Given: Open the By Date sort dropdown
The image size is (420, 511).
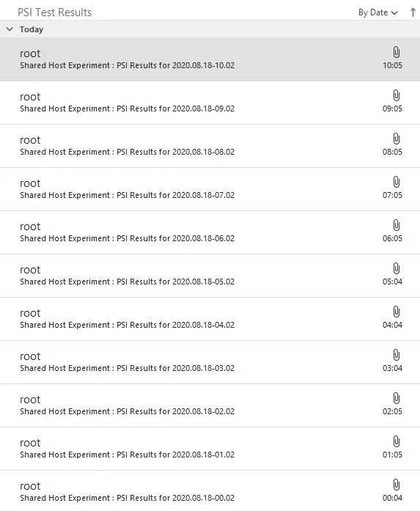Looking at the screenshot, I should (377, 12).
